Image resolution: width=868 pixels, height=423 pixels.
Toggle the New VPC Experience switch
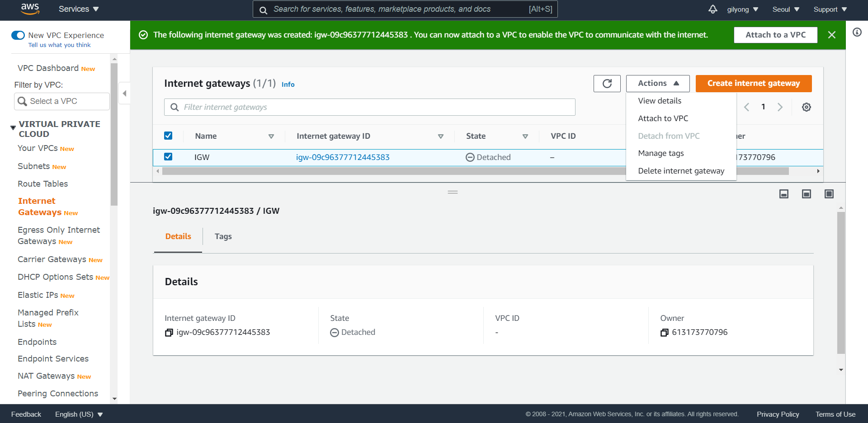click(18, 35)
